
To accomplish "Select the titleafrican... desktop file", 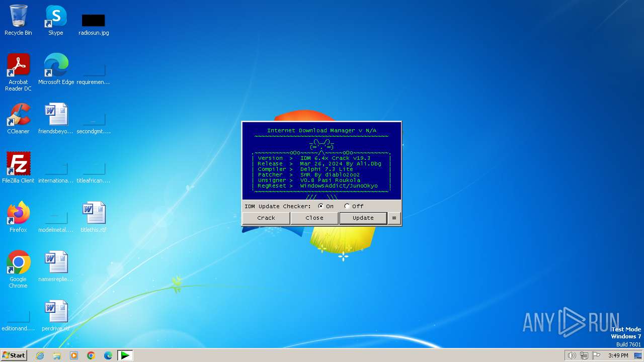I will 93,171.
